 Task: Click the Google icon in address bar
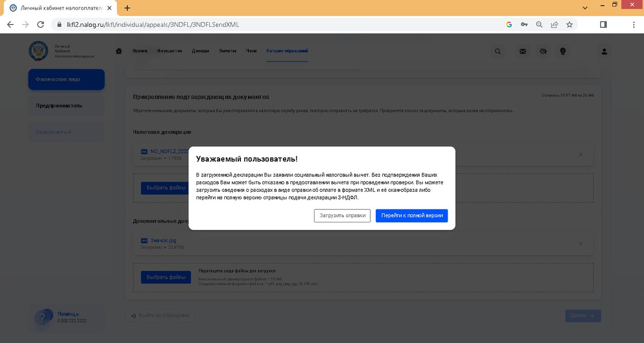pyautogui.click(x=509, y=25)
